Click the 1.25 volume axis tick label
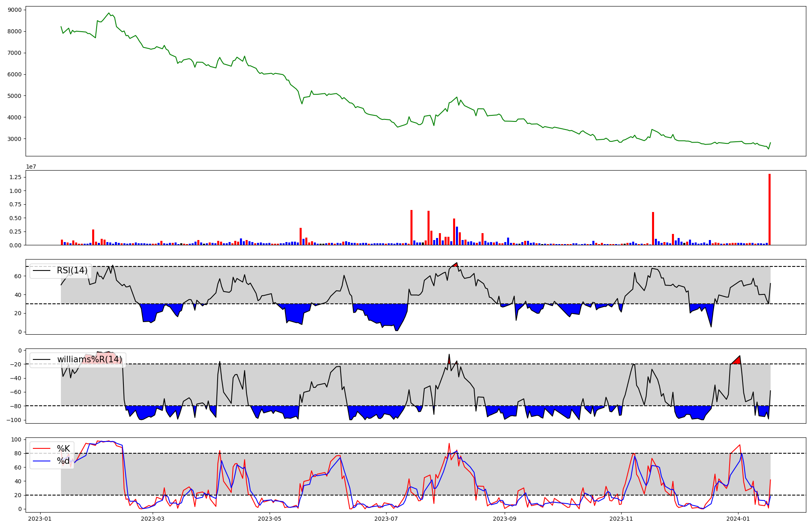The width and height of the screenshot is (812, 528). pyautogui.click(x=15, y=177)
